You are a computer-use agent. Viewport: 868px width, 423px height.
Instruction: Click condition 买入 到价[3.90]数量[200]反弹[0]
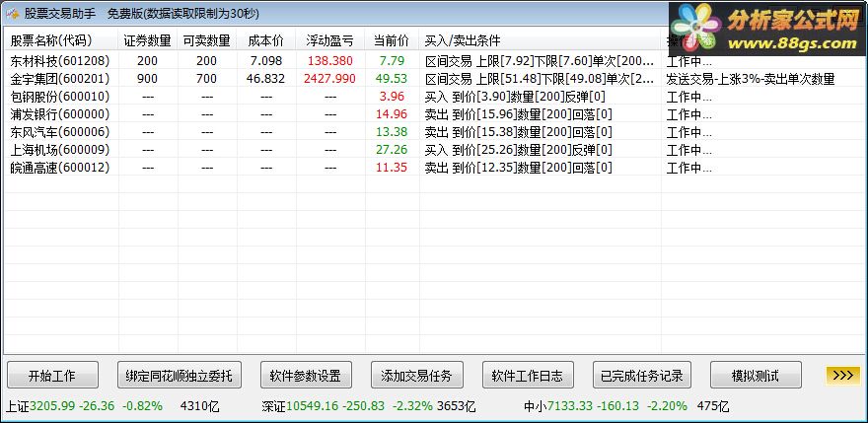pyautogui.click(x=515, y=97)
